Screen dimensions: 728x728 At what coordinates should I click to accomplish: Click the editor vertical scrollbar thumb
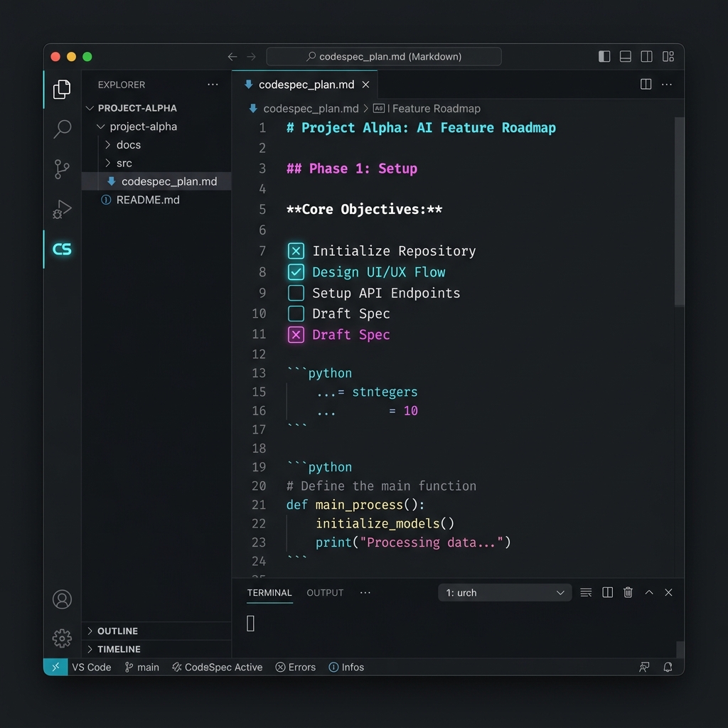[679, 211]
